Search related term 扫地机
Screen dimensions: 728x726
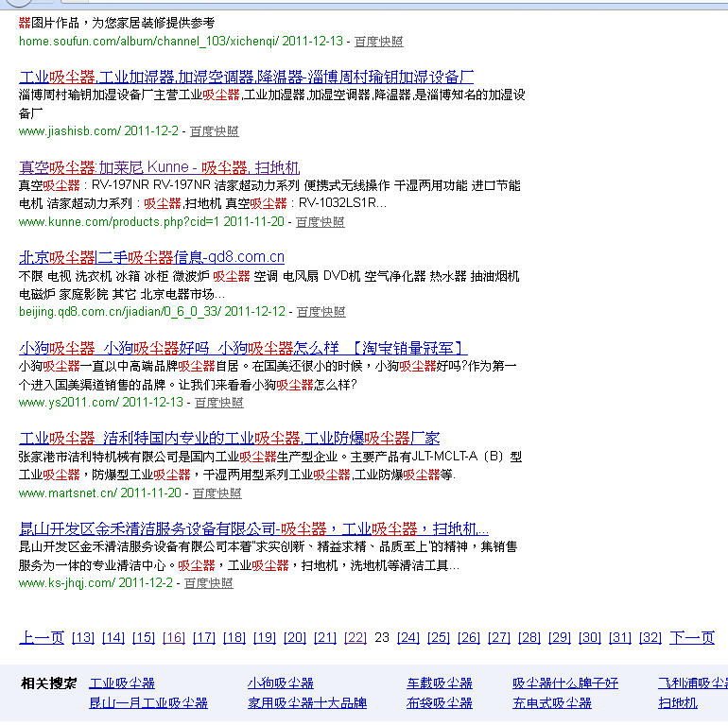(678, 703)
